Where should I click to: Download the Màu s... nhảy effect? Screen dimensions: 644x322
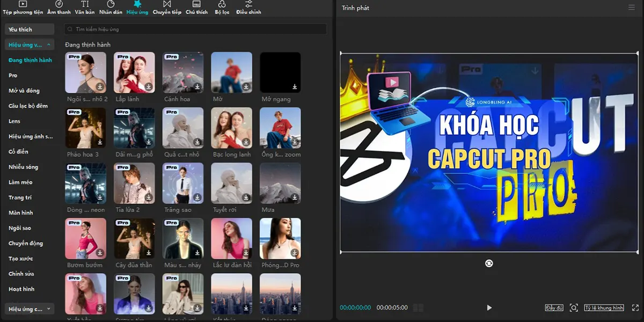pos(197,253)
